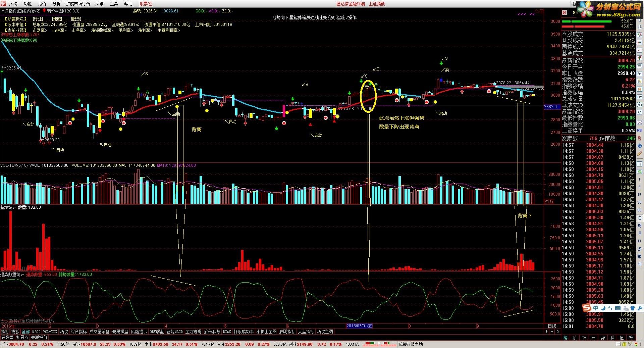Open the 功能 menu
Screen dimensions: 644x348
[28, 4]
